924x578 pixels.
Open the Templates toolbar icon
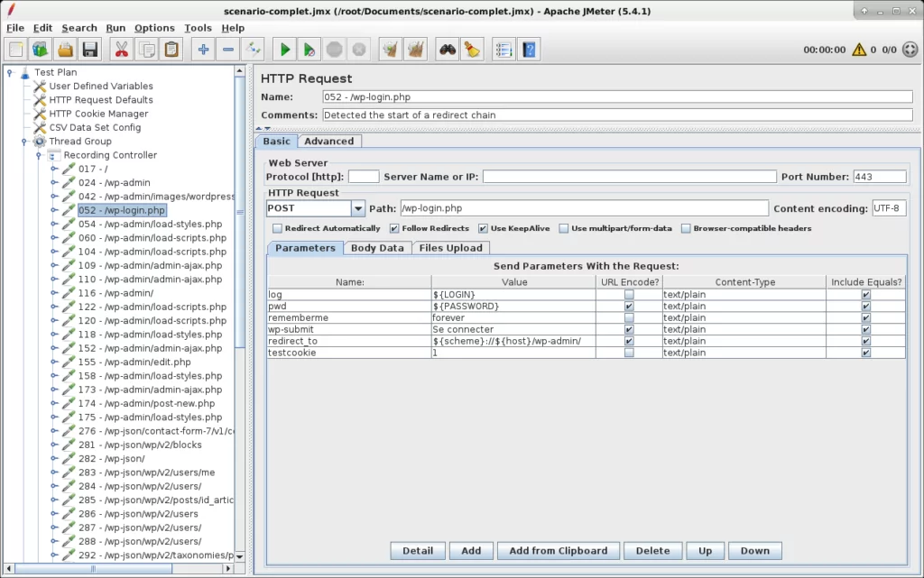click(x=40, y=50)
